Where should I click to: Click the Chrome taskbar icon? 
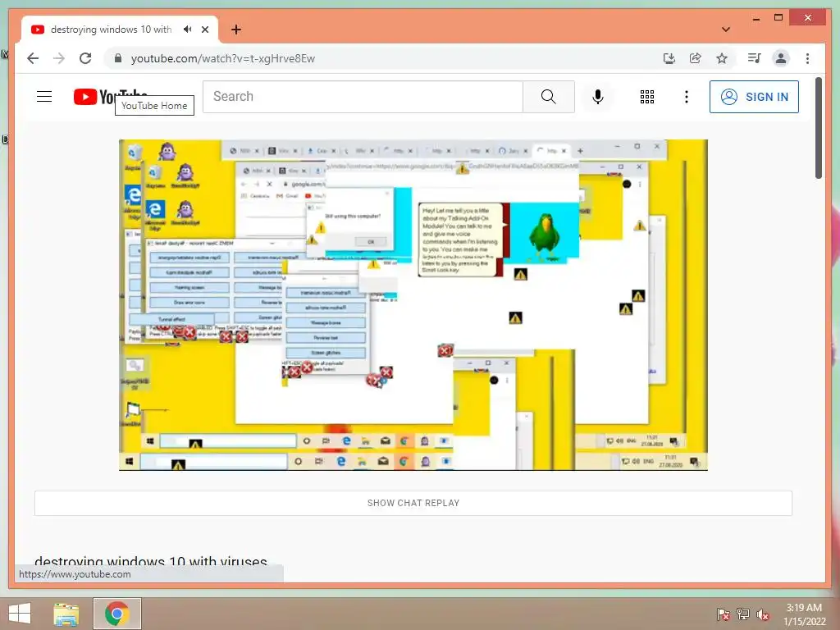point(116,614)
